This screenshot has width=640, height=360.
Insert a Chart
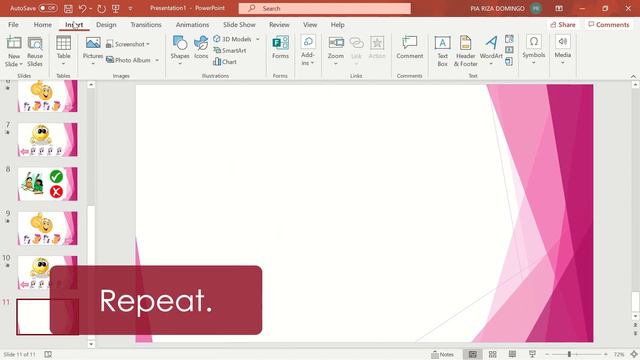(x=224, y=62)
